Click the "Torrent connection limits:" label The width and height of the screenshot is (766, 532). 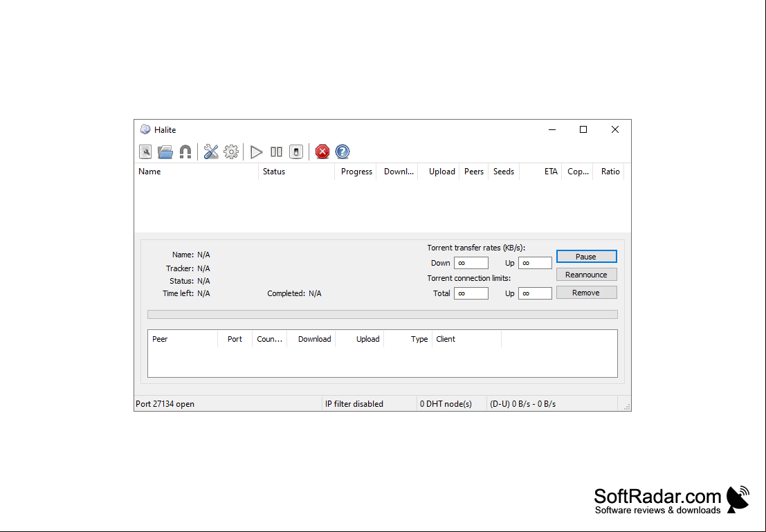pyautogui.click(x=469, y=278)
